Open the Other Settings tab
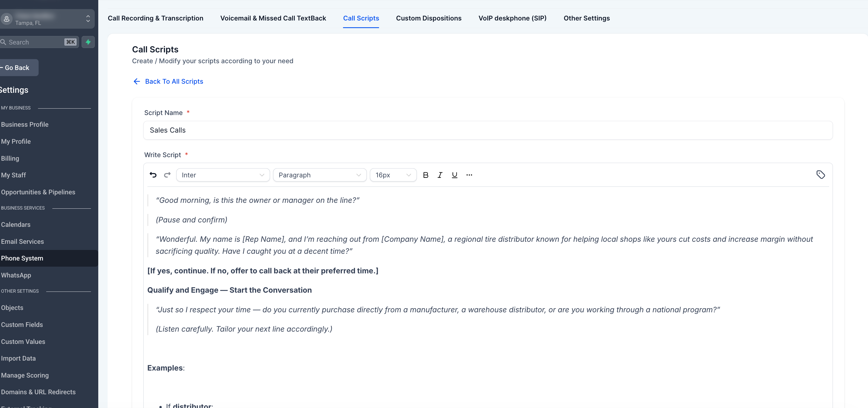 click(586, 18)
